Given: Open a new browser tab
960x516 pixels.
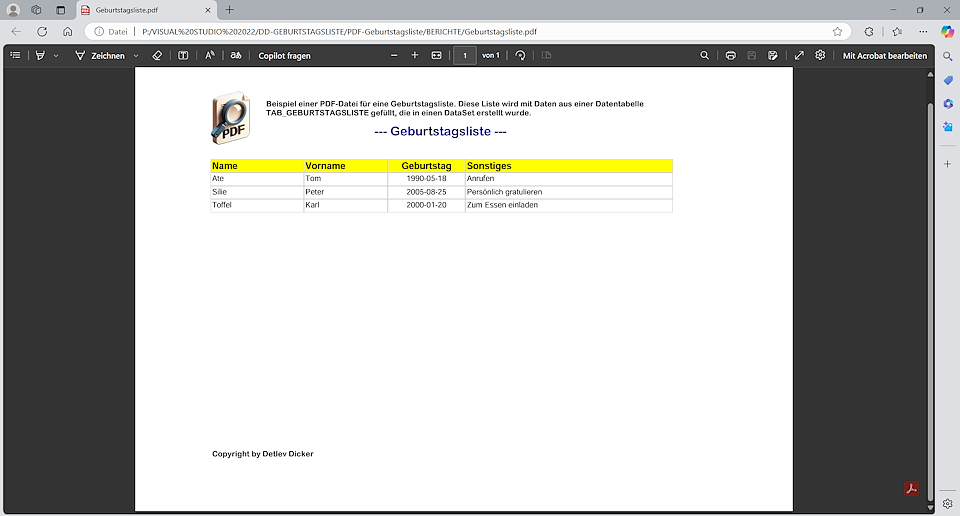Looking at the screenshot, I should pyautogui.click(x=229, y=9).
